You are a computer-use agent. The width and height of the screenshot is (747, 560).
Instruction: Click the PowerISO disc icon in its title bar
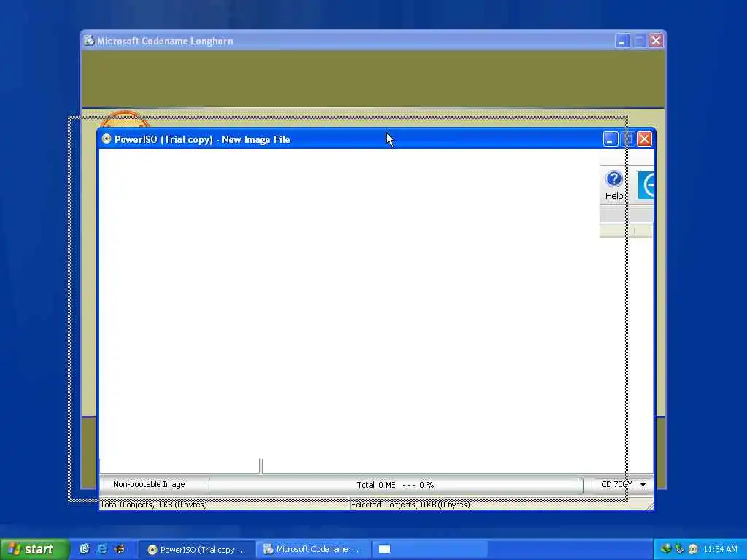pos(107,139)
